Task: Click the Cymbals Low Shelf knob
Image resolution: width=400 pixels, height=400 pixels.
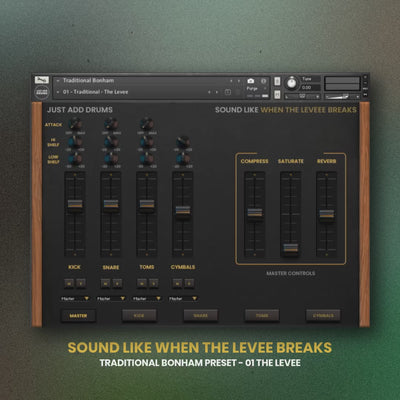Action: 183,159
